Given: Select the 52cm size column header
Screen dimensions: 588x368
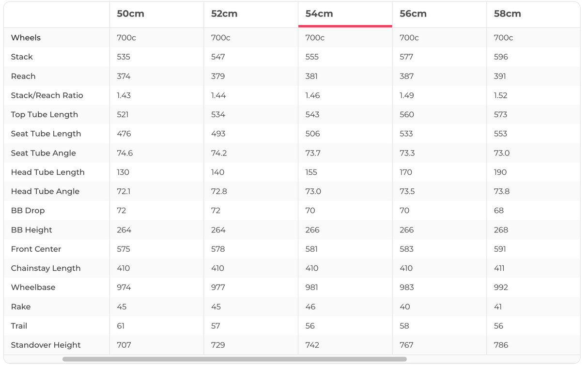Looking at the screenshot, I should [224, 14].
